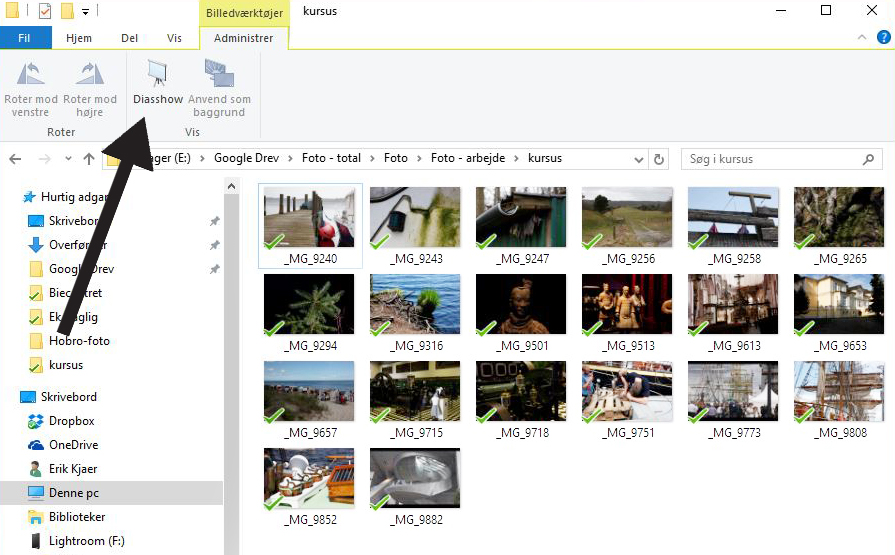Collapse the ribbon using the chevron

pyautogui.click(x=858, y=38)
